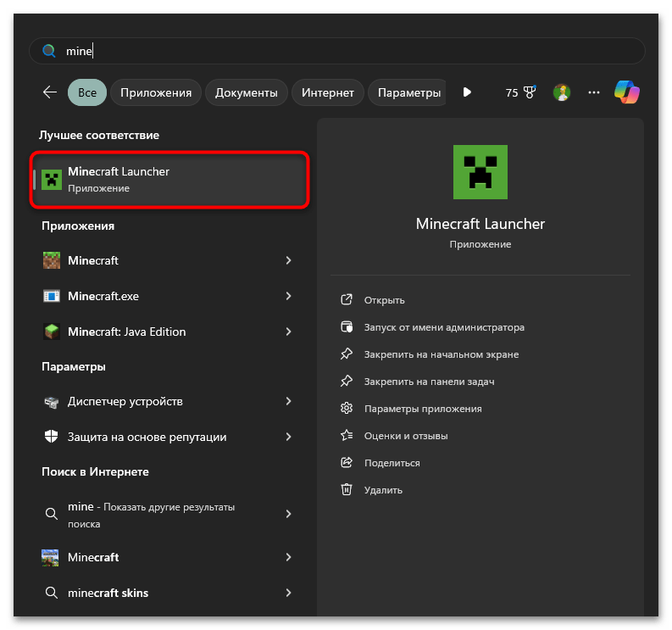Switch to the 'Интернет' filter tab
The image size is (672, 630).
click(x=328, y=92)
